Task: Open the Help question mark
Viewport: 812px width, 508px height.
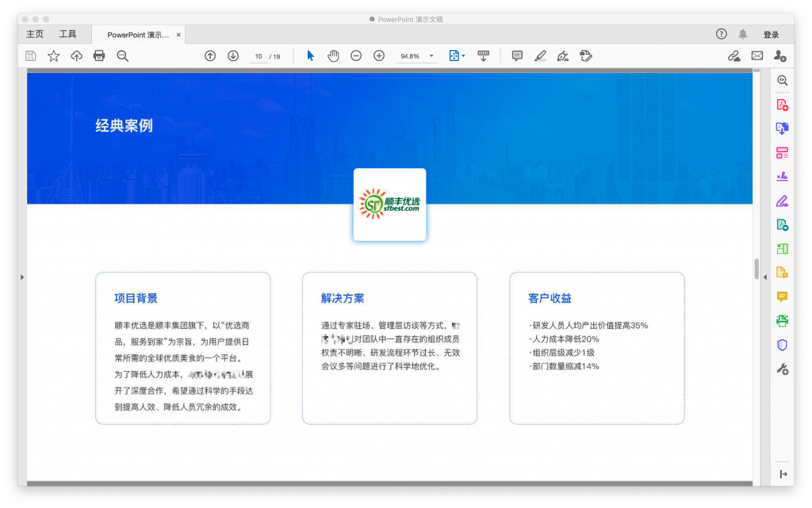Action: click(722, 34)
